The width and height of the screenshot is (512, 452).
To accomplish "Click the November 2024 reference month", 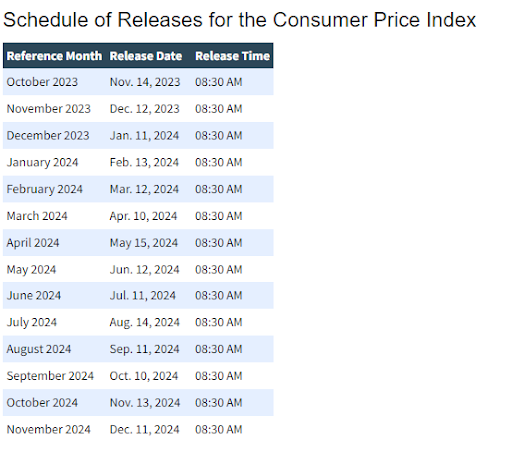I will [x=49, y=429].
